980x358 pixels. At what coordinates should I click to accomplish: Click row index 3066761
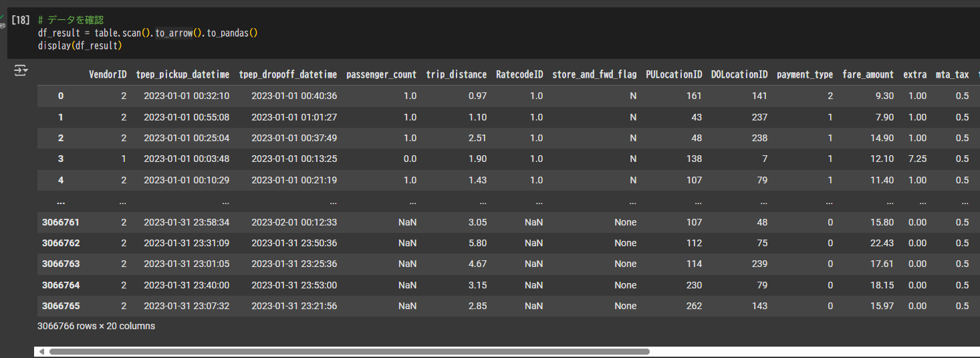pyautogui.click(x=61, y=222)
